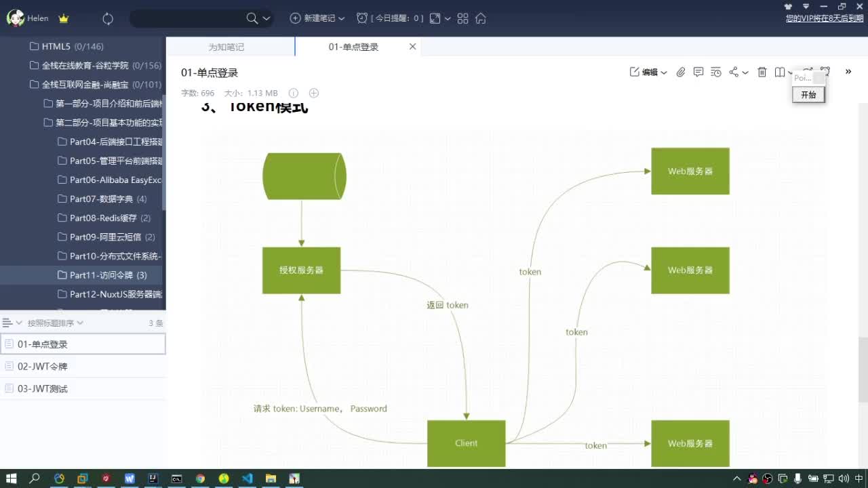Click the 编辑 edit button
This screenshot has width=868, height=488.
click(x=644, y=72)
